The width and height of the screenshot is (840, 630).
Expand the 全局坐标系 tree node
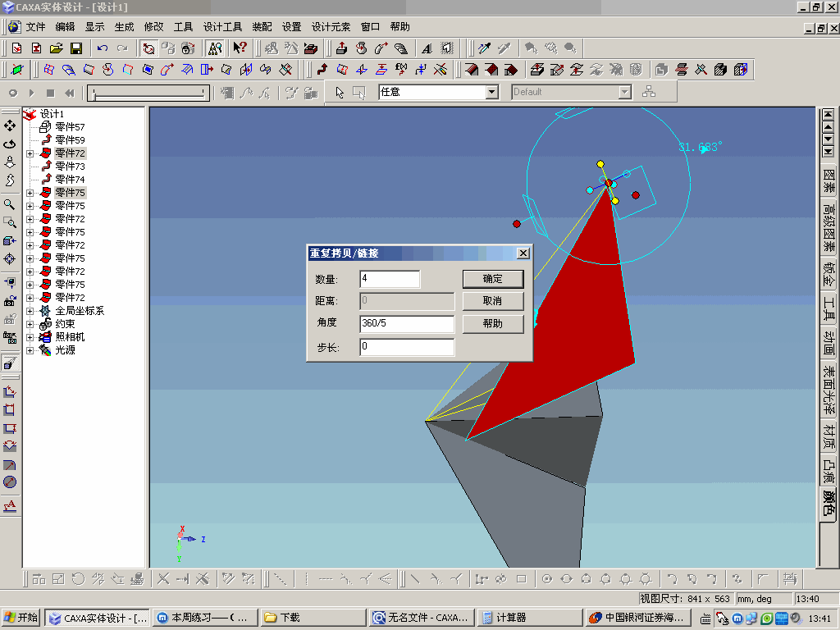point(30,311)
